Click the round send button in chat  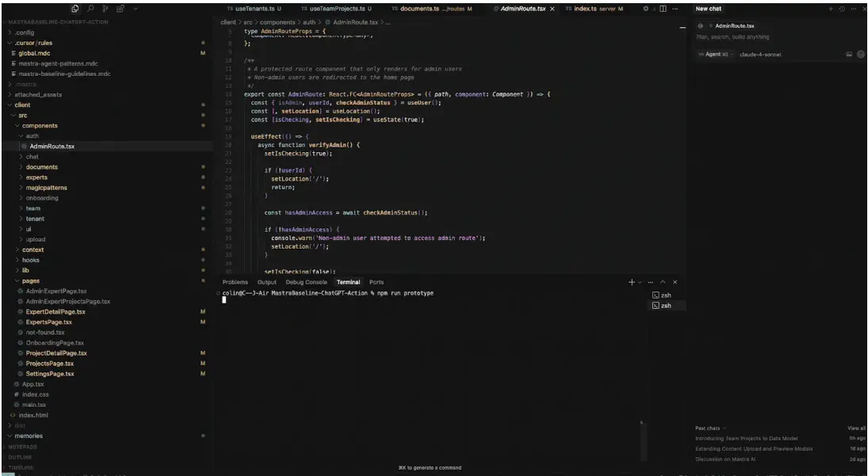pyautogui.click(x=860, y=54)
